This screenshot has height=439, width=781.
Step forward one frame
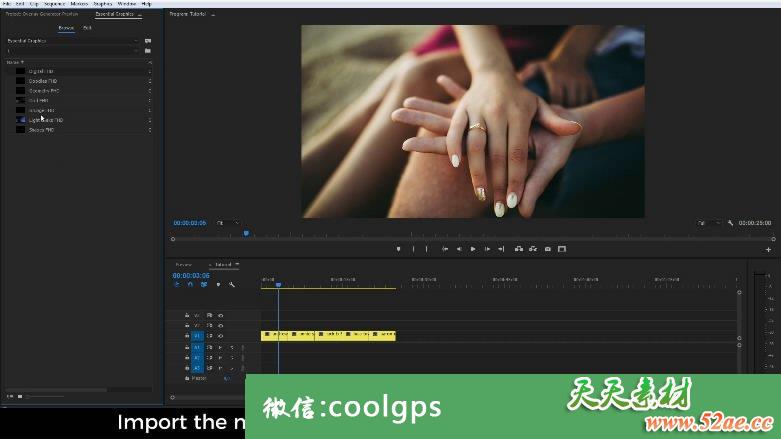point(487,249)
